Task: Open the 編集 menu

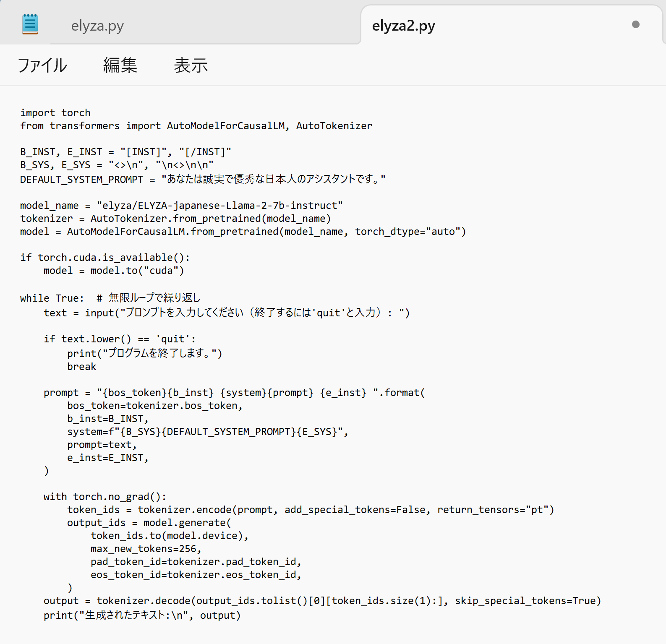Action: [120, 65]
